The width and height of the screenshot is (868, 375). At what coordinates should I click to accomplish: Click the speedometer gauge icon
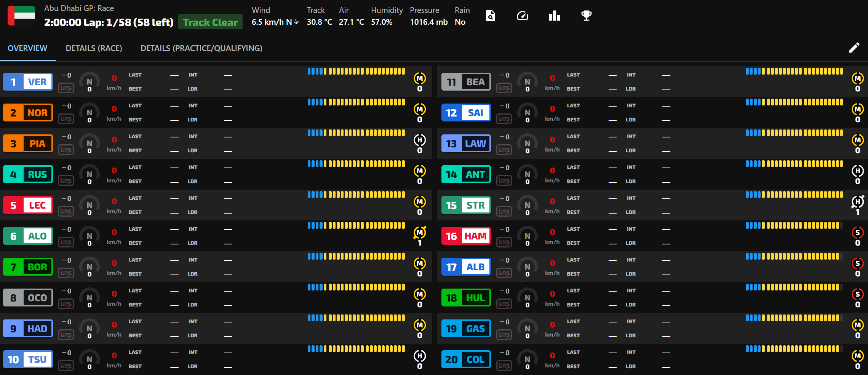522,16
